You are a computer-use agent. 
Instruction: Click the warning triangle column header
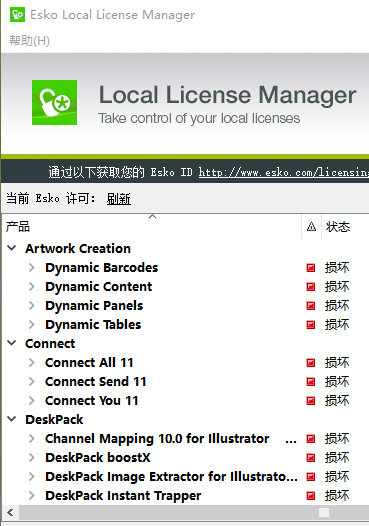tap(311, 227)
